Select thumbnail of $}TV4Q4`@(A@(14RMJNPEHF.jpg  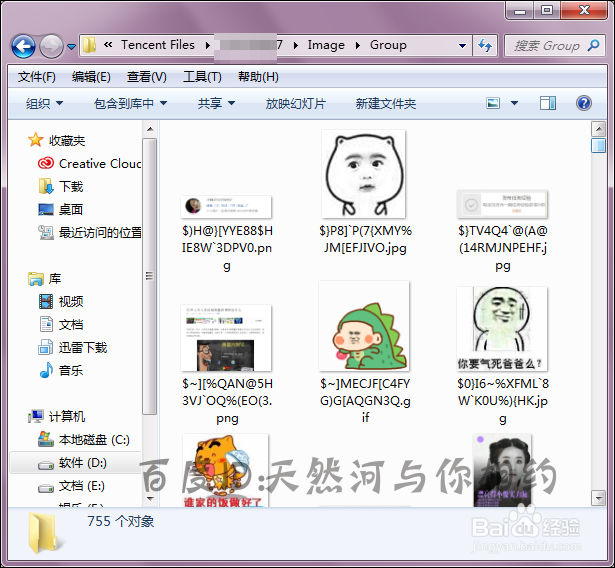[502, 204]
